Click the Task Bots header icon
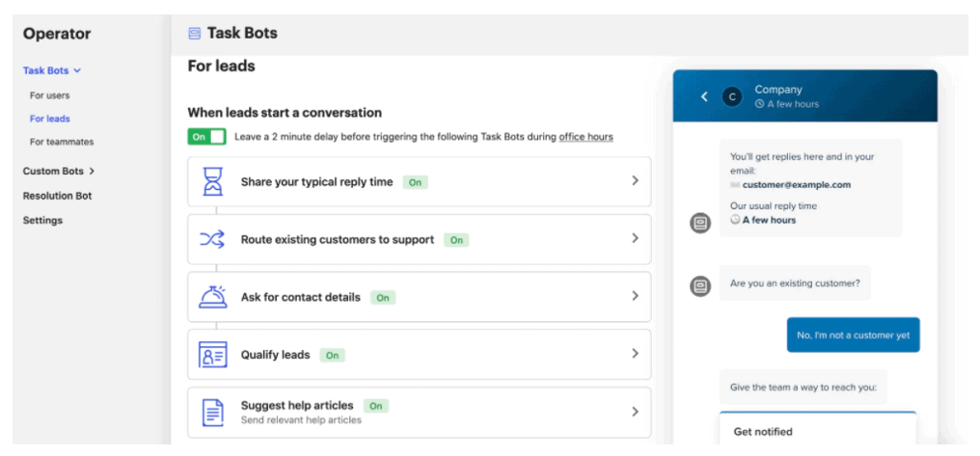This screenshot has width=980, height=456. click(x=195, y=34)
